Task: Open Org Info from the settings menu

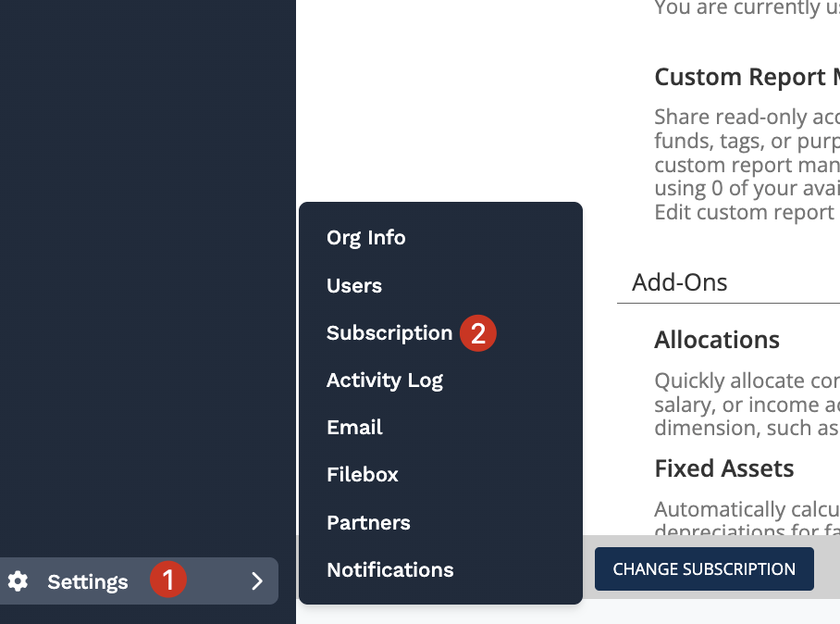Action: pos(365,238)
